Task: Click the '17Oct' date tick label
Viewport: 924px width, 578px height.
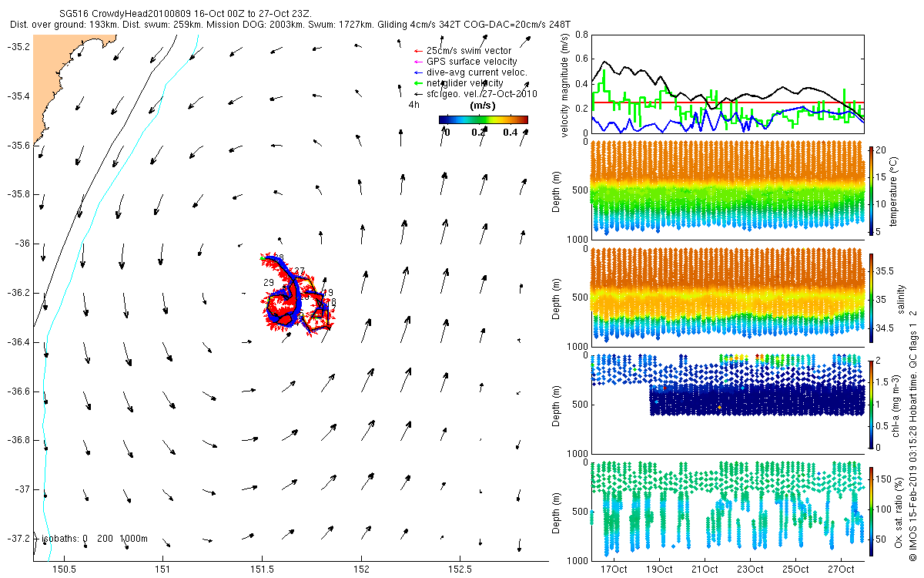Action: coord(614,570)
